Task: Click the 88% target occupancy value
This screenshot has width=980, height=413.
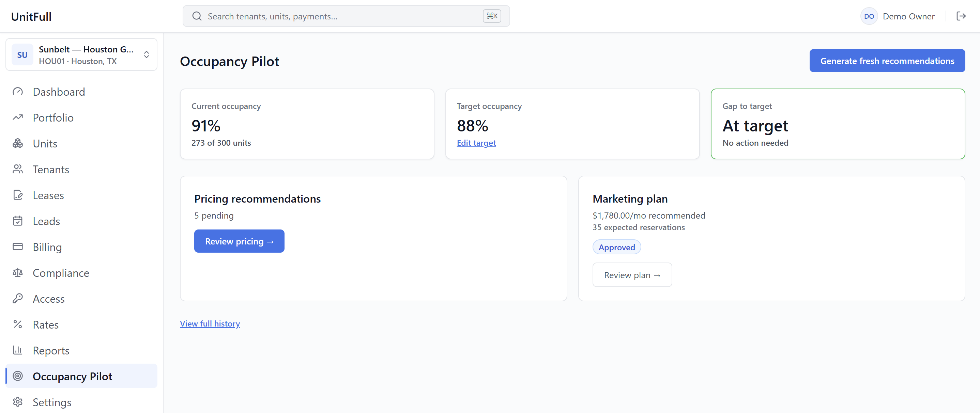Action: (472, 126)
